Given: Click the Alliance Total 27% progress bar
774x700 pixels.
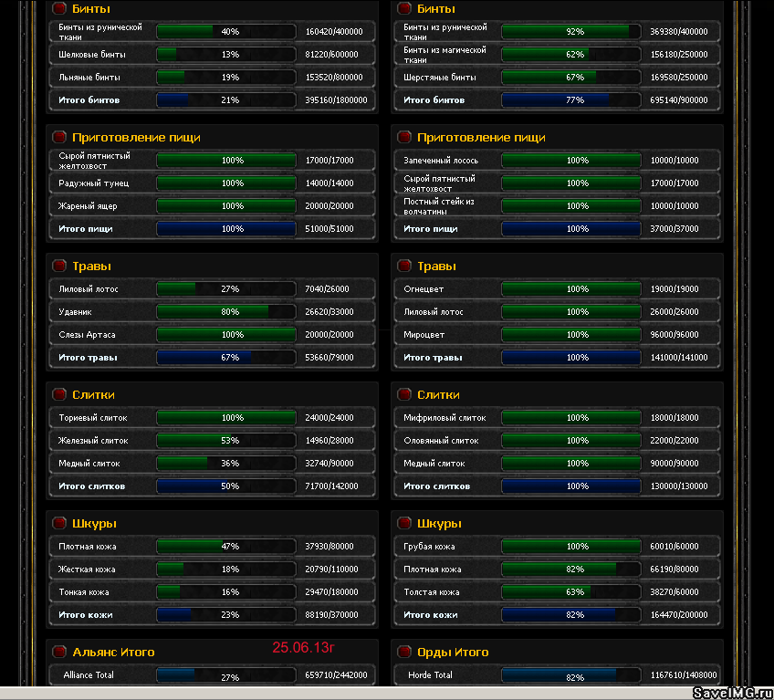Looking at the screenshot, I should 226,676.
